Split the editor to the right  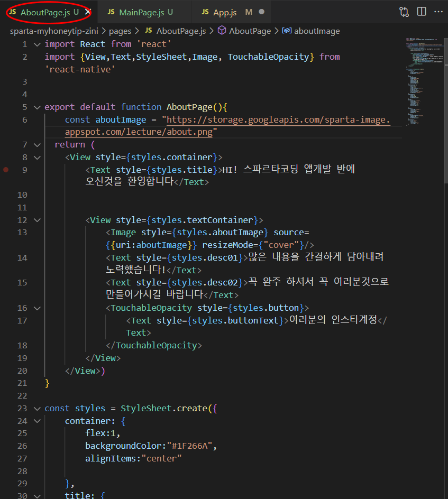[x=422, y=12]
